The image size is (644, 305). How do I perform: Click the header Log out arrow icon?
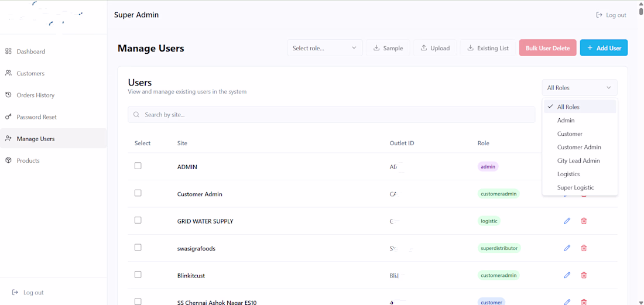pos(600,15)
